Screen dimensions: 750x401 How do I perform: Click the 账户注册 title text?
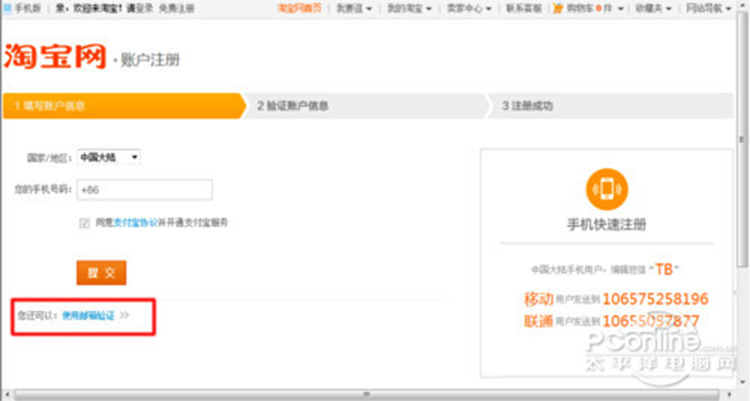click(x=150, y=60)
